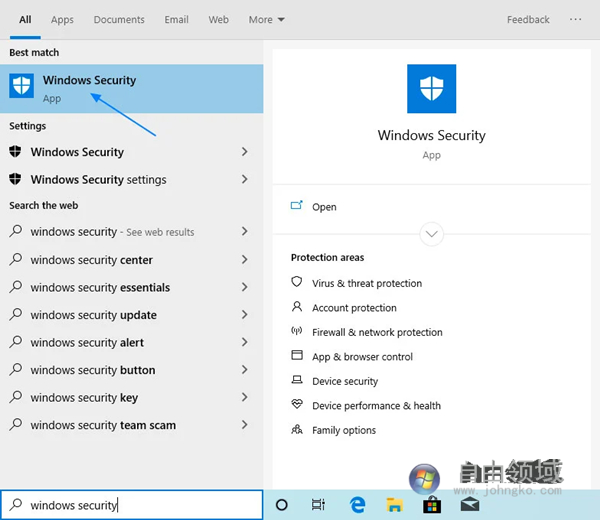Click the Device performance & health heart icon
The width and height of the screenshot is (600, 520).
coord(297,404)
